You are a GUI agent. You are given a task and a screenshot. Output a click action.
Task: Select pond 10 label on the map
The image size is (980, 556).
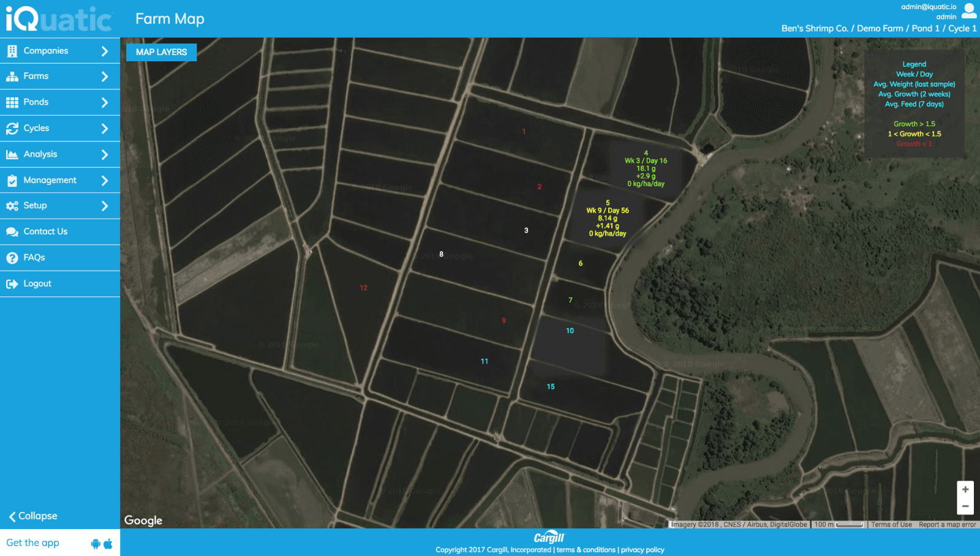[570, 331]
